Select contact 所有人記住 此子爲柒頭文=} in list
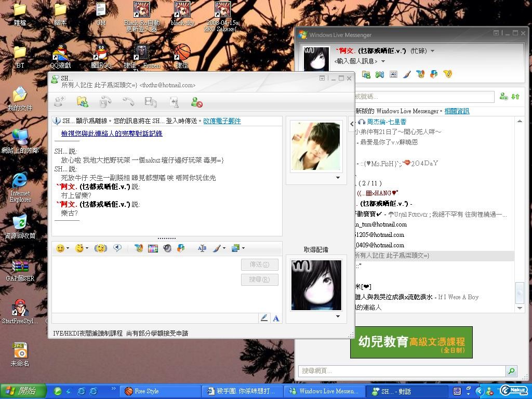The image size is (532, 399). tap(434, 256)
